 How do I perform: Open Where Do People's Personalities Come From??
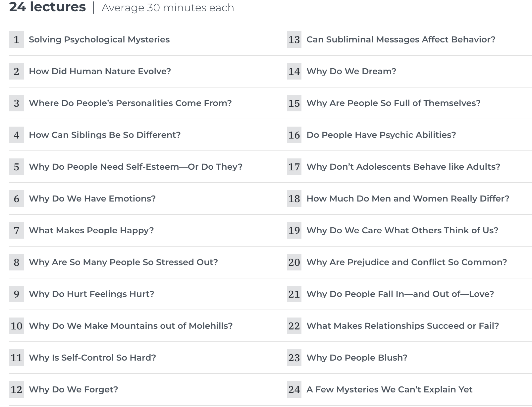(130, 103)
